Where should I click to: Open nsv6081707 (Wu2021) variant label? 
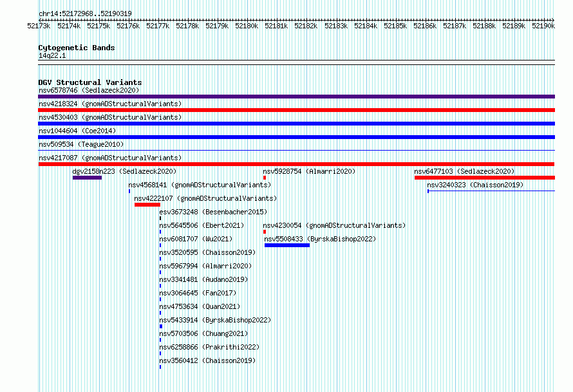196,239
